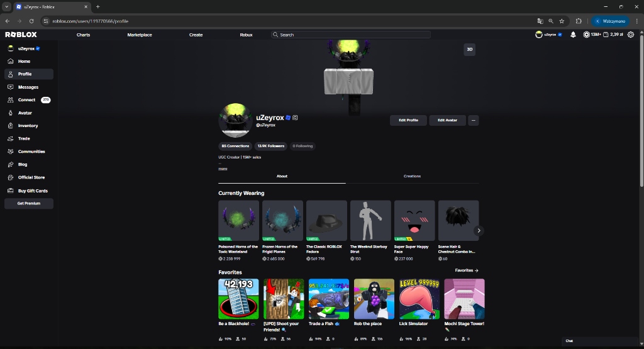Open the browser extensions icon

coord(579,21)
